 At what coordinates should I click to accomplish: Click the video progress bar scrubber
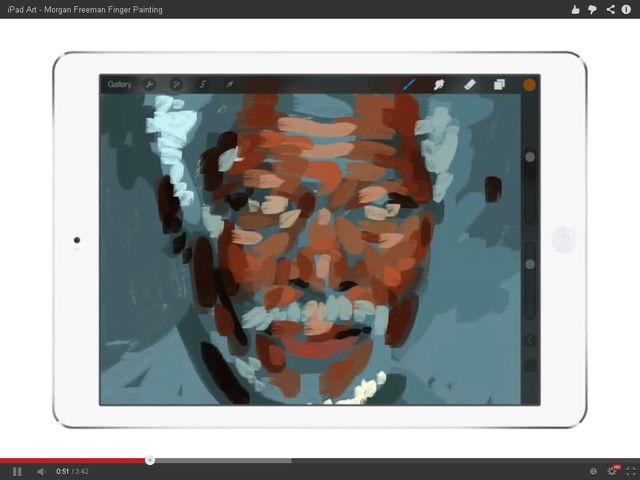(x=150, y=460)
